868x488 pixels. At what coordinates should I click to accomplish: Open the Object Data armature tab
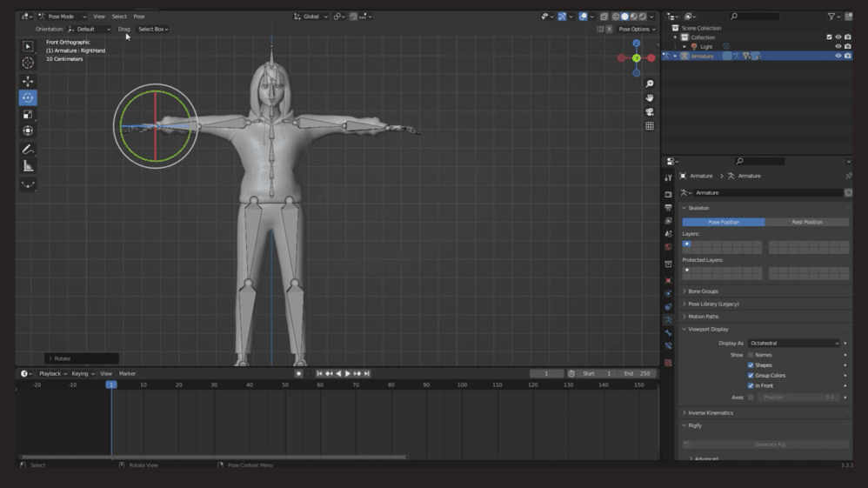point(668,319)
